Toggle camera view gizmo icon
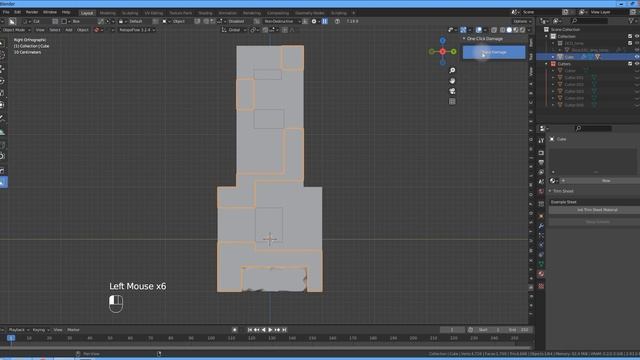640x360 pixels. tap(452, 91)
